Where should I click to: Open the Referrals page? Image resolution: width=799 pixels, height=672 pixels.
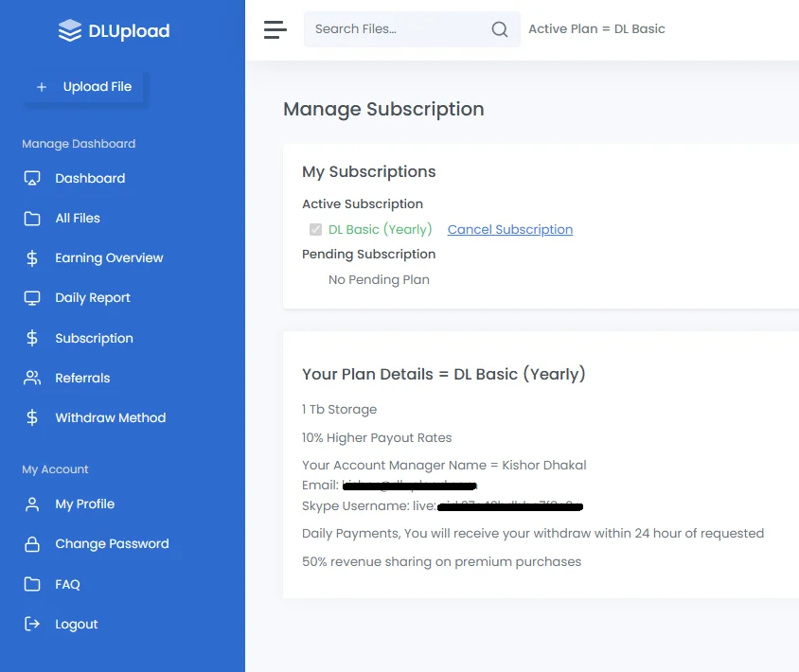(x=82, y=378)
